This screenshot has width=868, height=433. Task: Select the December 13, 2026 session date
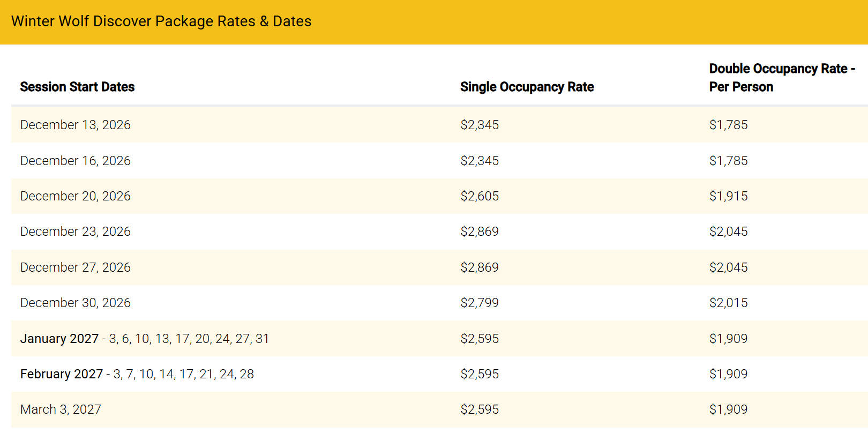(76, 125)
